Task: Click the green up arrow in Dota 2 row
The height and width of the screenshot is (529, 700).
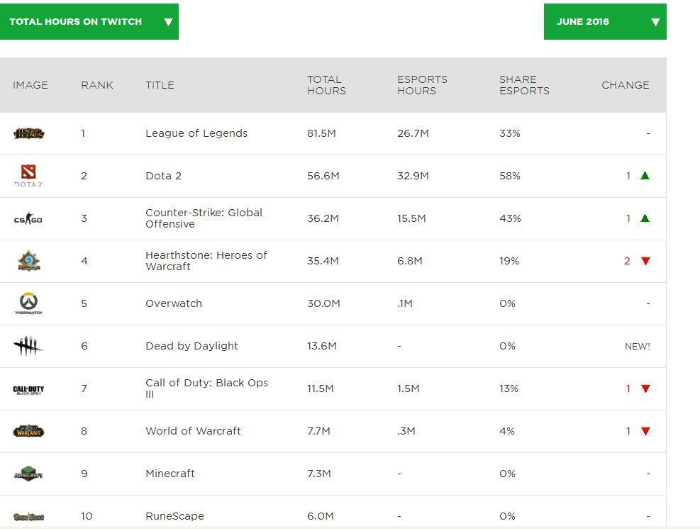Action: 645,175
